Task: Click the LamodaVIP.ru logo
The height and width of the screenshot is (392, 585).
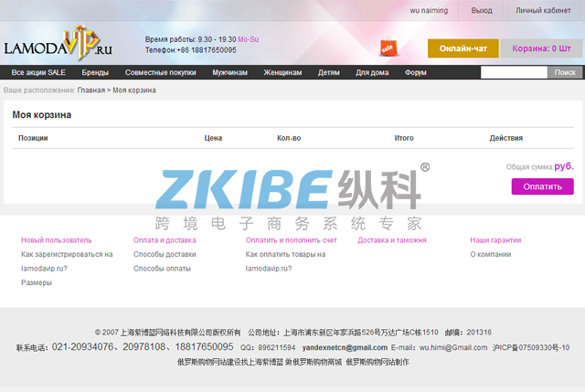Action: coord(58,43)
